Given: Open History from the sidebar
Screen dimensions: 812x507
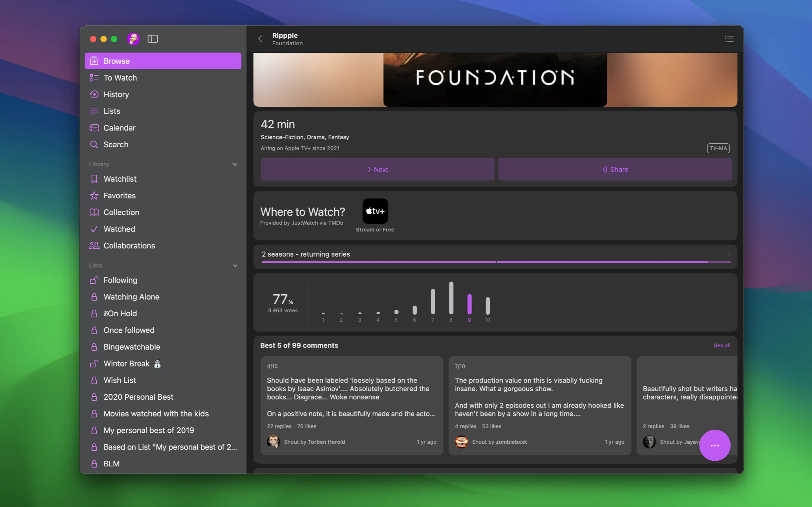Looking at the screenshot, I should (x=116, y=94).
